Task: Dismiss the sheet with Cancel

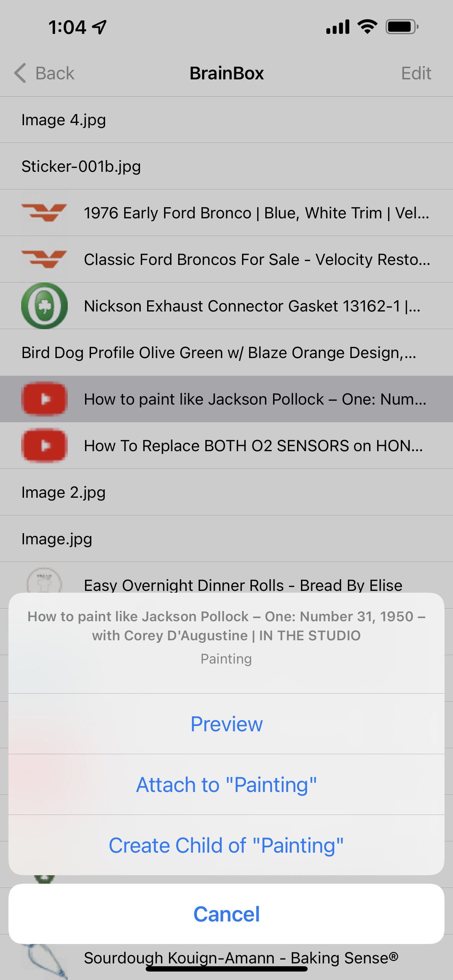Action: 226,914
